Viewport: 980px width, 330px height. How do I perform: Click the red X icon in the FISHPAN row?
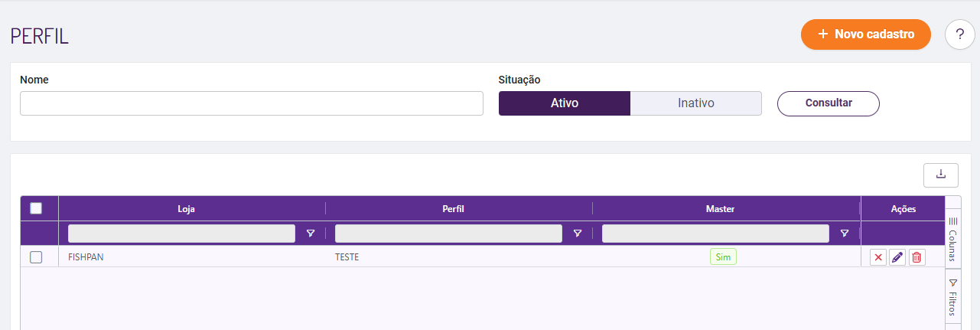(x=878, y=257)
